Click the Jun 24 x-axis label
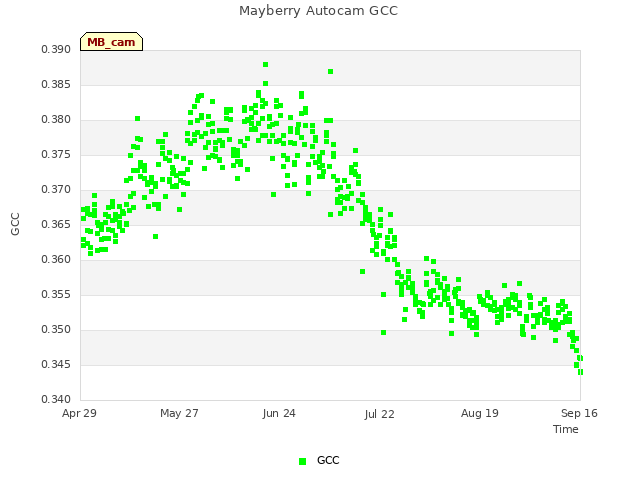640x480 pixels. 279,413
